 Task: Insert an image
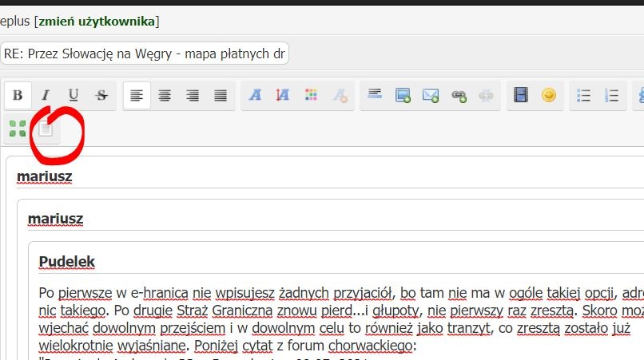403,95
